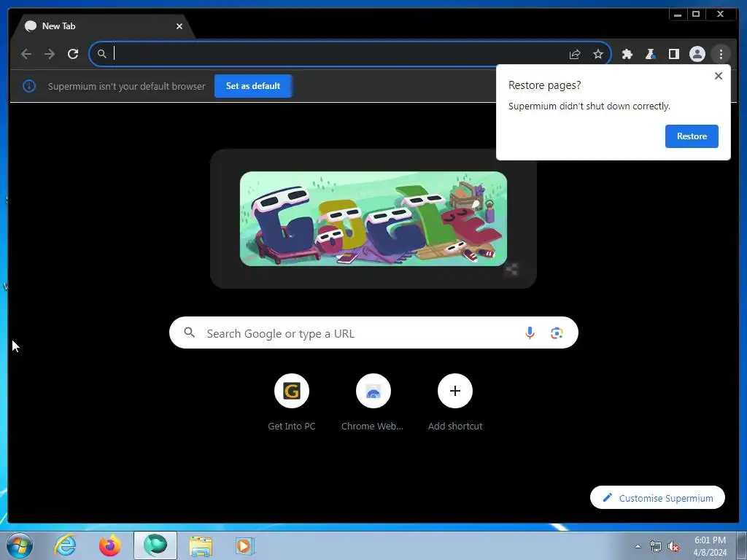Reload the current page
This screenshot has height=560, width=747.
pyautogui.click(x=73, y=54)
